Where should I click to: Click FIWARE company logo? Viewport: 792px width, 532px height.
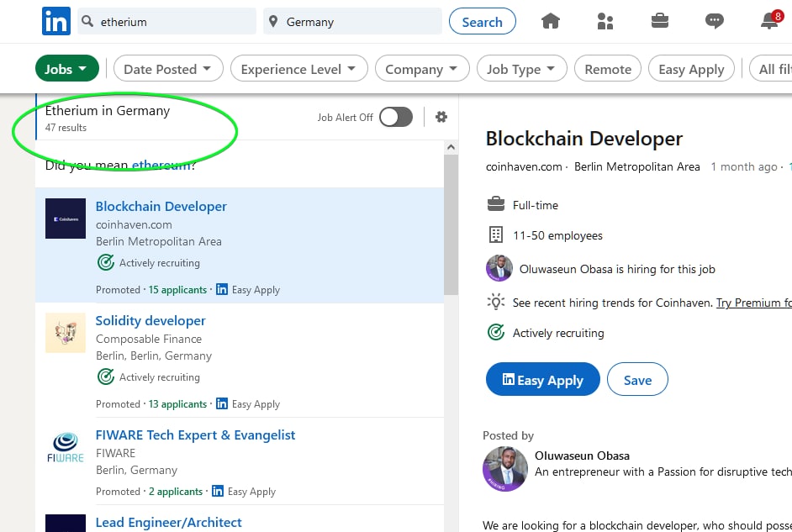pos(66,447)
